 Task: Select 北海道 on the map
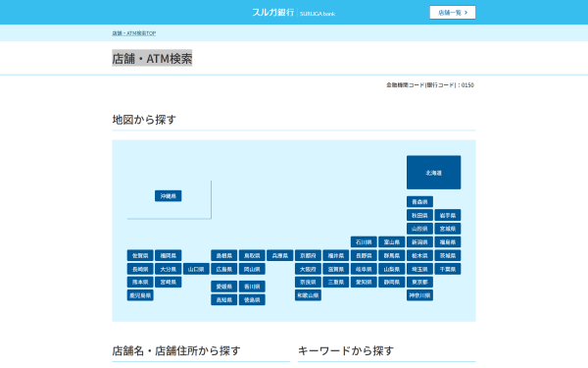pos(433,173)
